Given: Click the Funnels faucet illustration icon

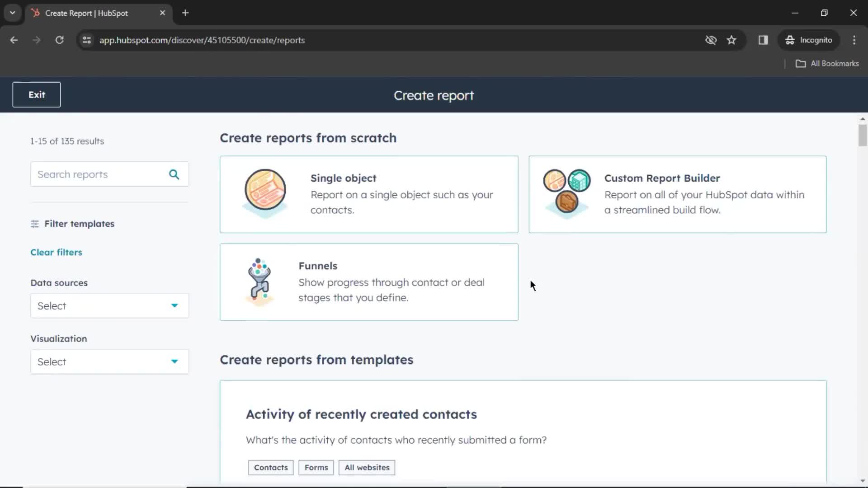Looking at the screenshot, I should pyautogui.click(x=259, y=282).
